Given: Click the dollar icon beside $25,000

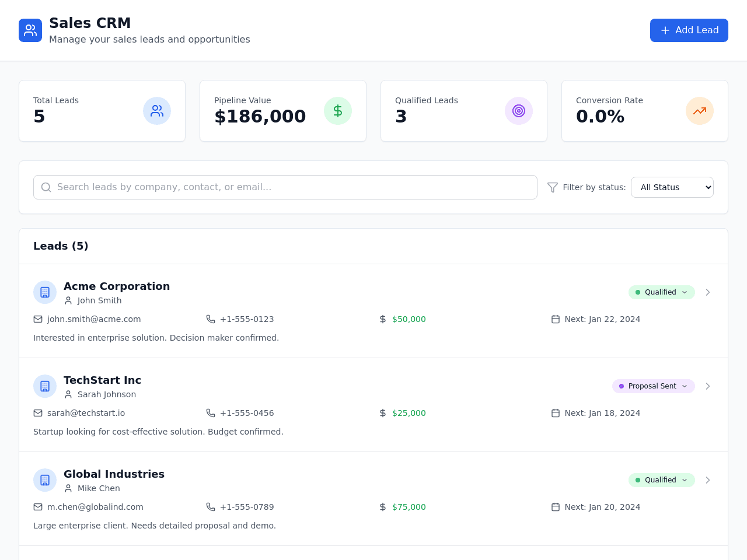Looking at the screenshot, I should click(x=383, y=413).
